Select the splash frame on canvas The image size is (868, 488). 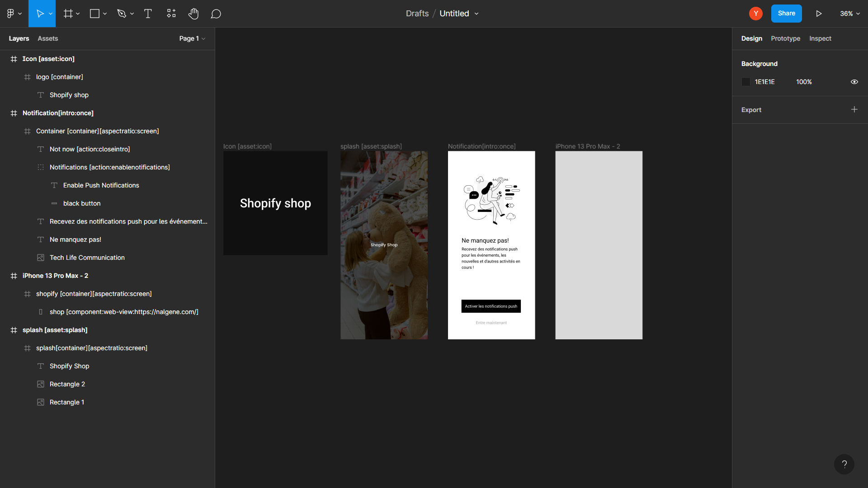click(x=384, y=245)
